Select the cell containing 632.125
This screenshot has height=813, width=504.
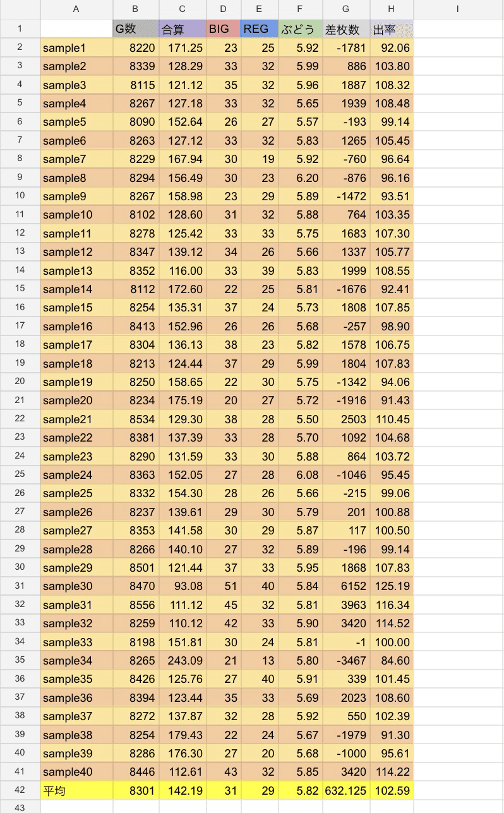(346, 790)
